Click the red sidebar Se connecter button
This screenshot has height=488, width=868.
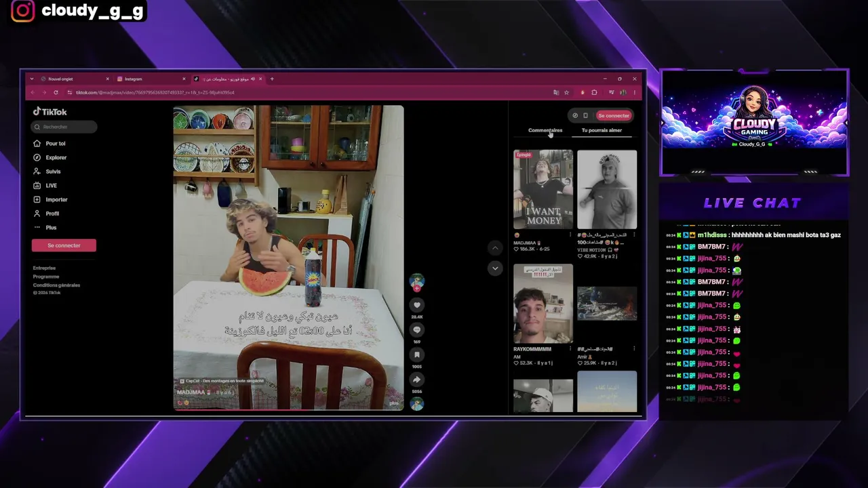point(64,245)
